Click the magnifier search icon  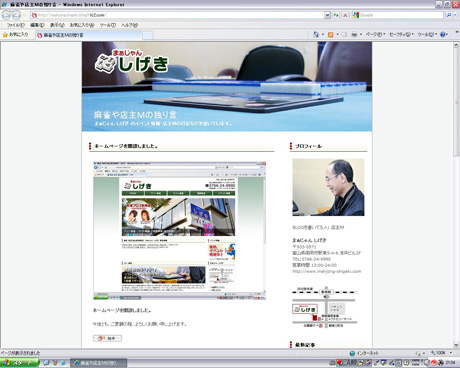tap(449, 15)
